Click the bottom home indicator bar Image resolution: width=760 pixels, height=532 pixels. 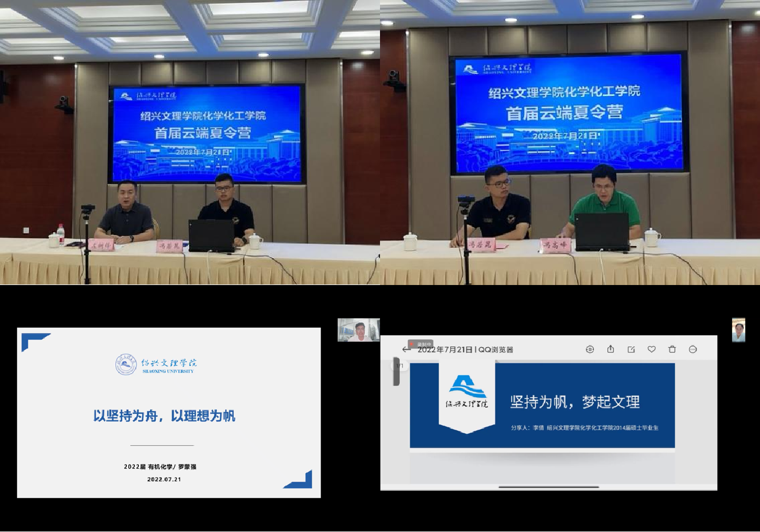[x=548, y=487]
